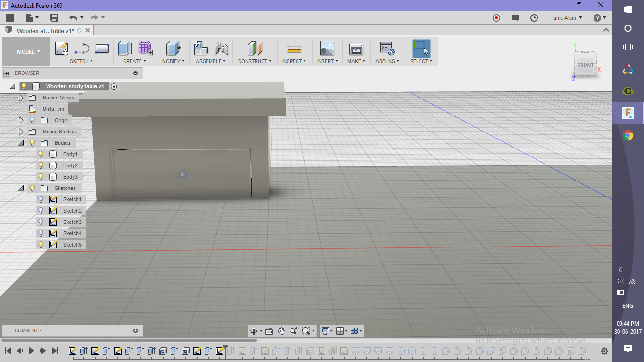Click the Insert image icon
This screenshot has width=644, height=362.
[x=327, y=49]
